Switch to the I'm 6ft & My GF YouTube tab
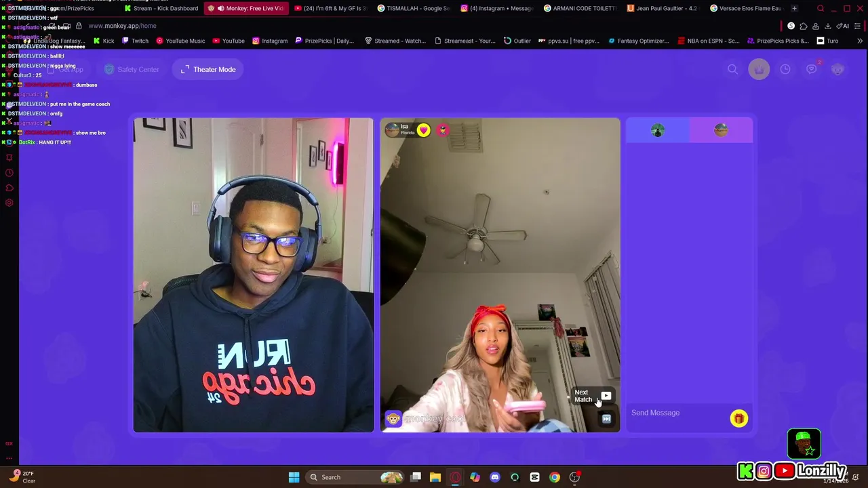The image size is (868, 488). (330, 8)
